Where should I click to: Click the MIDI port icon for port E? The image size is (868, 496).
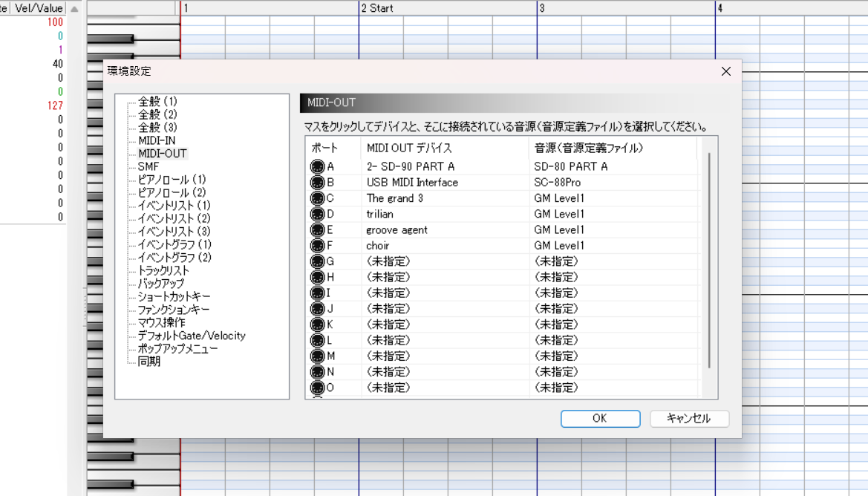coord(317,229)
